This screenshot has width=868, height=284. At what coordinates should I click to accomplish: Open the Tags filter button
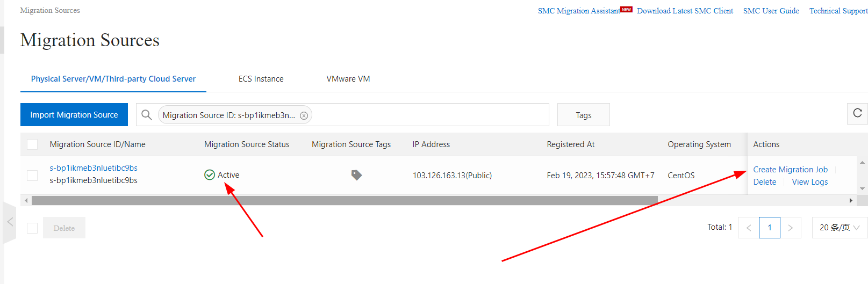point(583,115)
